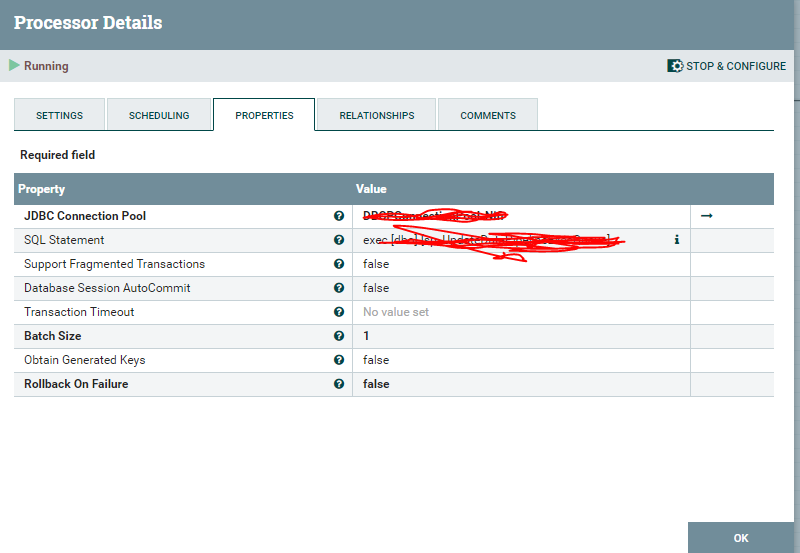Open help for Obtain Generated Keys
The width and height of the screenshot is (800, 553).
[x=339, y=360]
